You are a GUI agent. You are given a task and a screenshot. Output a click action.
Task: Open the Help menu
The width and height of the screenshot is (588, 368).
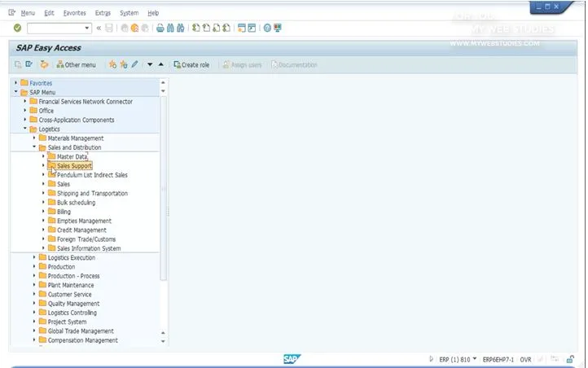coord(153,13)
